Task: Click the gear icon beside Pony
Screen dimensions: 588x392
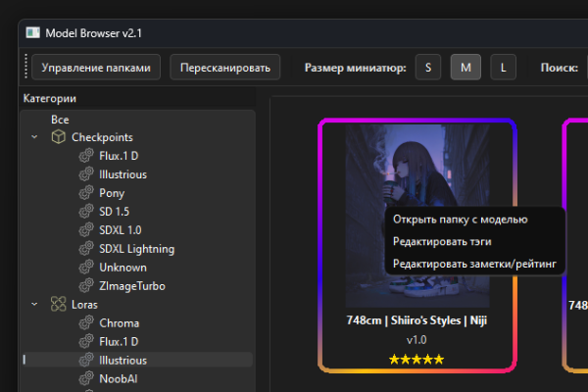Action: coord(86,193)
